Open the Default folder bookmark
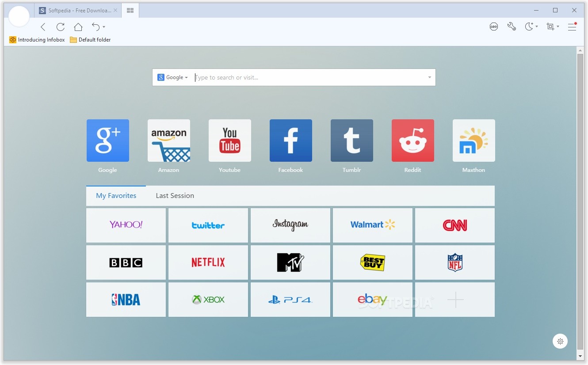The width and height of the screenshot is (588, 365). 90,40
